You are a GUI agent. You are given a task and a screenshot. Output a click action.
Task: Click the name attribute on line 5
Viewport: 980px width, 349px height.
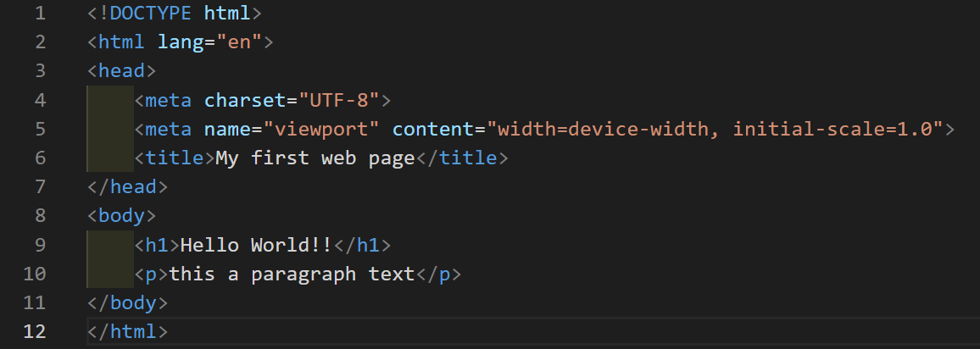[227, 130]
